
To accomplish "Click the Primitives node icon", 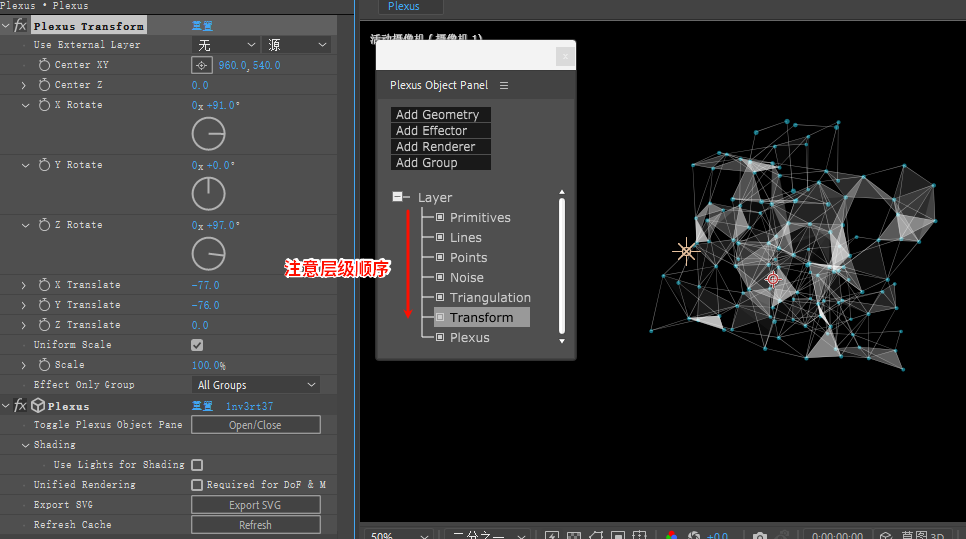I will pyautogui.click(x=440, y=217).
